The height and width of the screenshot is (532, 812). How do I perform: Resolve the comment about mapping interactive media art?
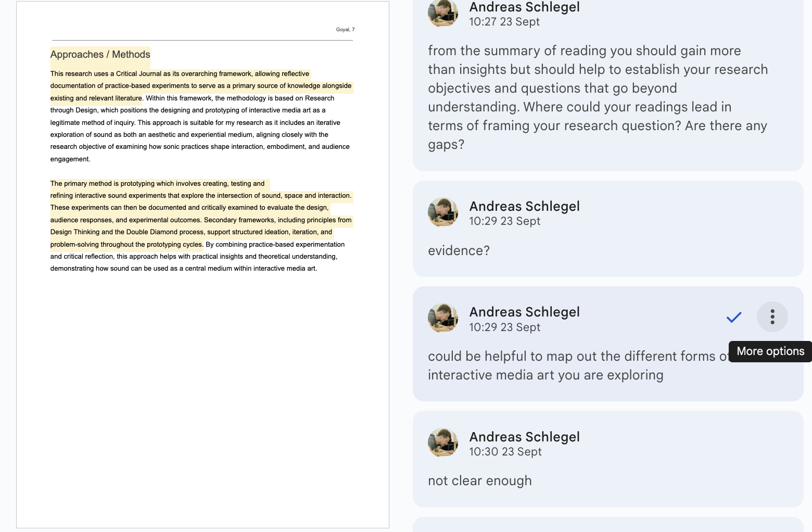click(x=733, y=317)
